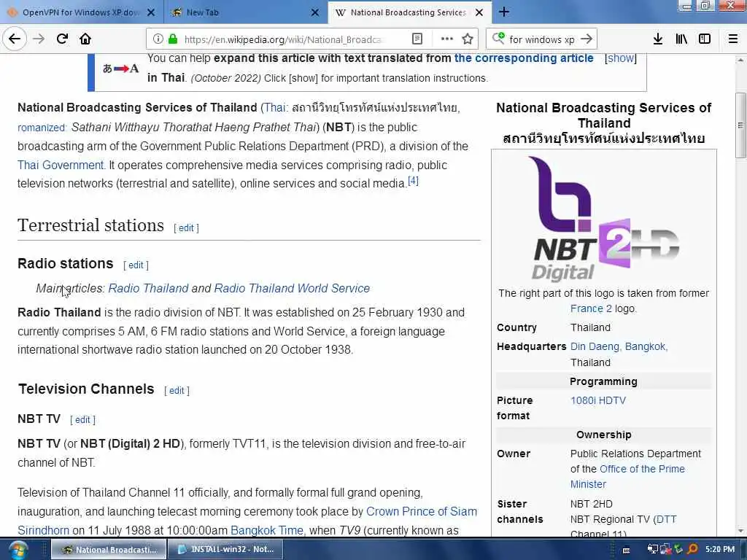This screenshot has width=747, height=560.
Task: Edit the Radio stations section
Action: (136, 265)
